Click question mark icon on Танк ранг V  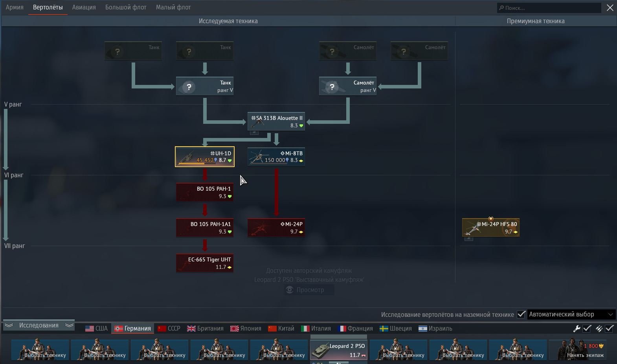[189, 87]
